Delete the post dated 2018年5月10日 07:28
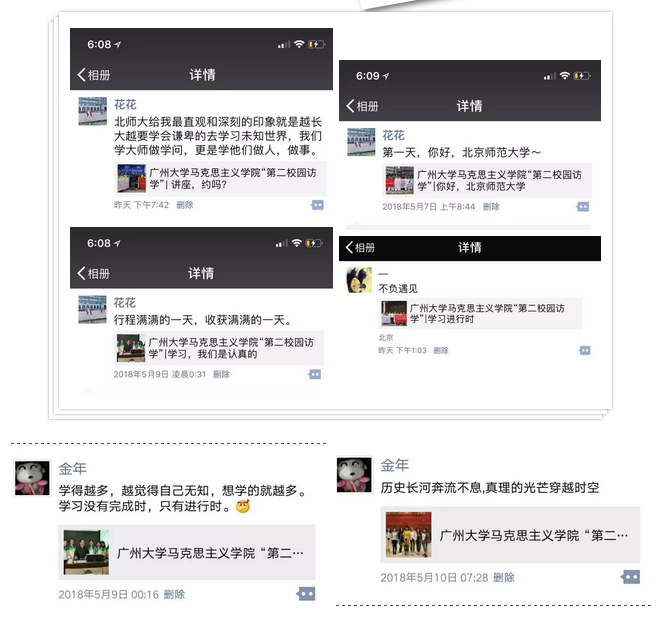661x624 pixels. tap(504, 577)
